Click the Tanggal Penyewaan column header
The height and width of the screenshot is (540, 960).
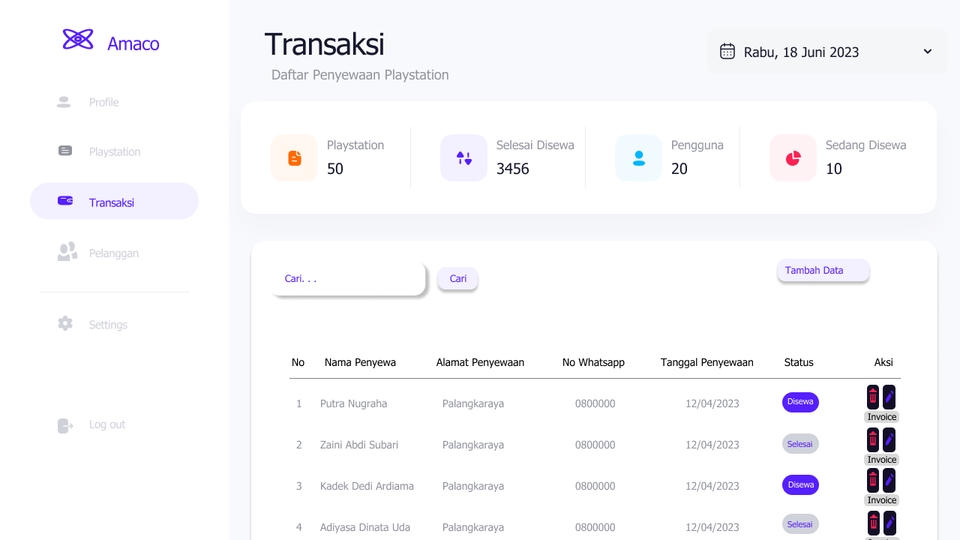[707, 362]
